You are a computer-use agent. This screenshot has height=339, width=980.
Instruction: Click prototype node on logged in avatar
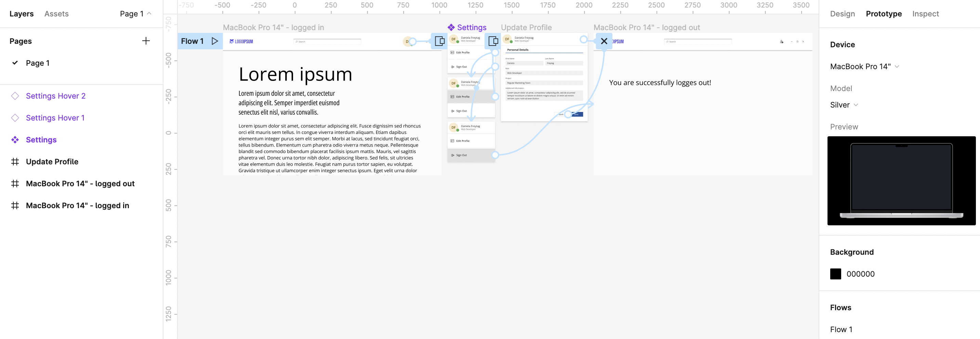click(413, 41)
